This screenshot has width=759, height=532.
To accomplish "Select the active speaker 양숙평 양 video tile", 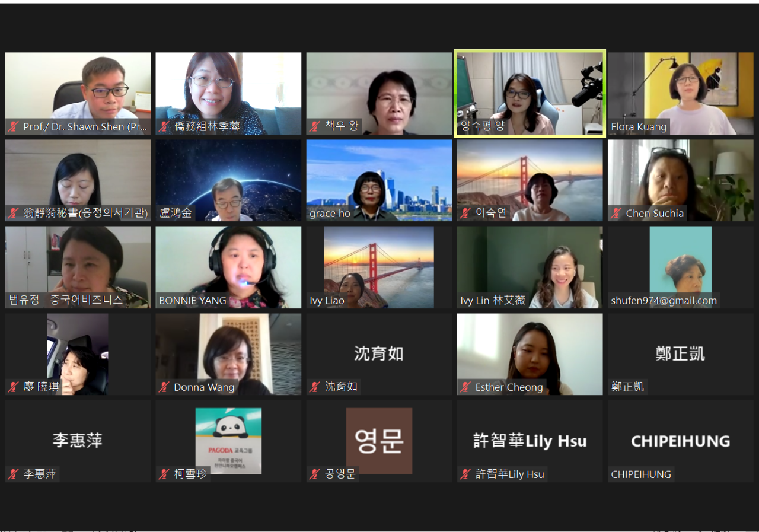I will pyautogui.click(x=530, y=94).
